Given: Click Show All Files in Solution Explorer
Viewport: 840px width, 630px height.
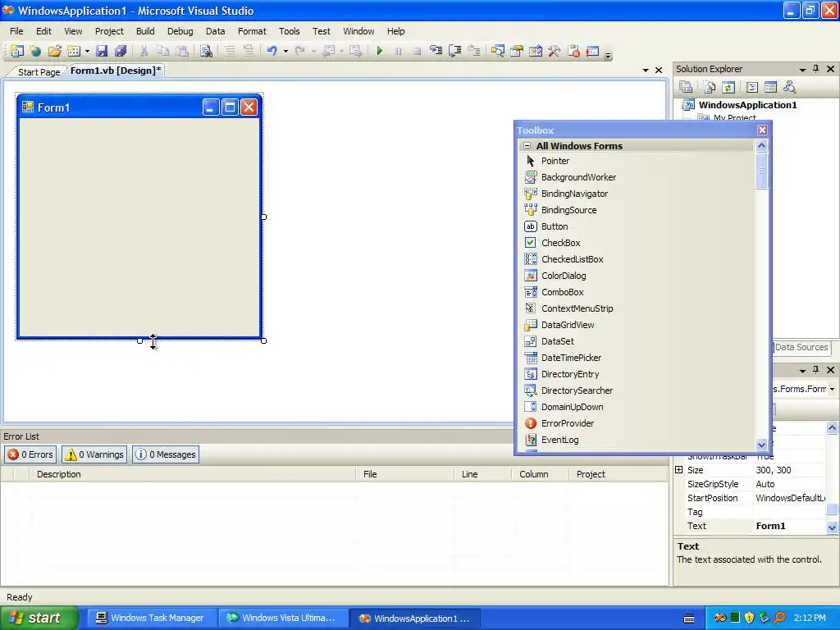Looking at the screenshot, I should [x=710, y=87].
